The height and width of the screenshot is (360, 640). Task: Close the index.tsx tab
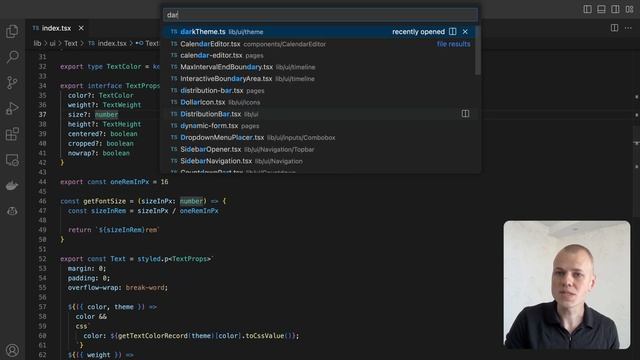pyautogui.click(x=81, y=28)
